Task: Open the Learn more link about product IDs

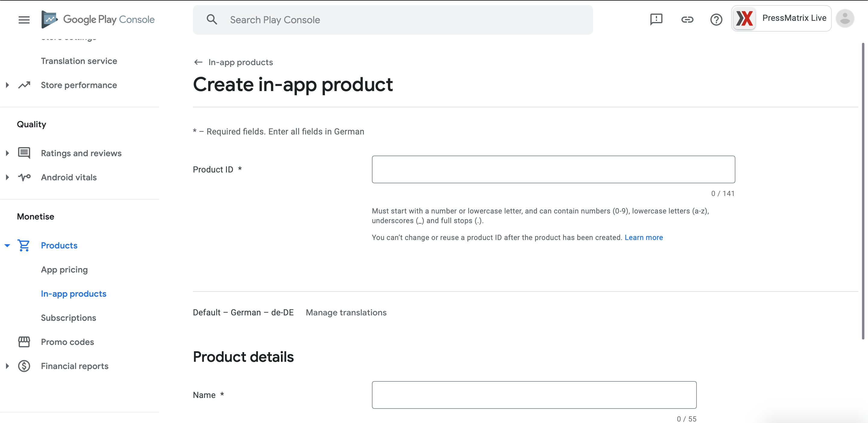Action: coord(644,237)
